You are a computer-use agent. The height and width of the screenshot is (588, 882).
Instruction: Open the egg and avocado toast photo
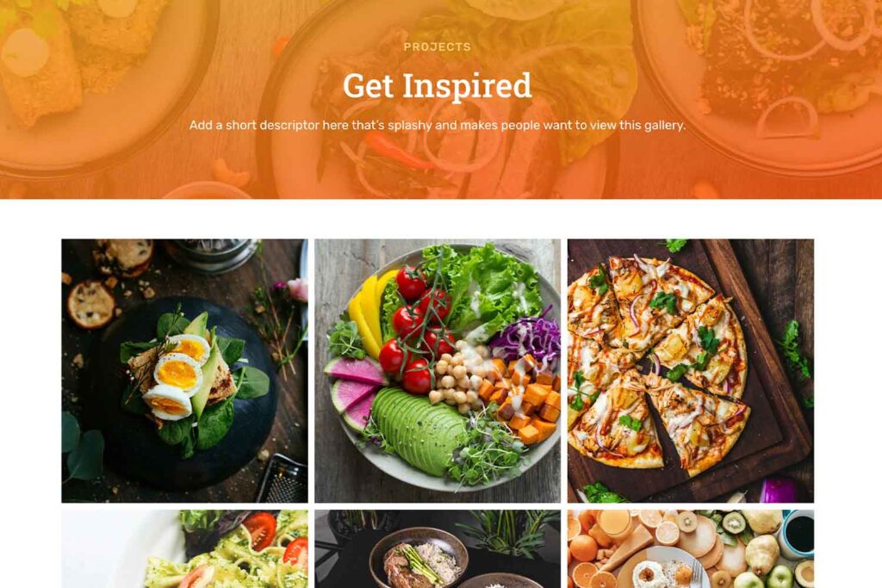(184, 370)
